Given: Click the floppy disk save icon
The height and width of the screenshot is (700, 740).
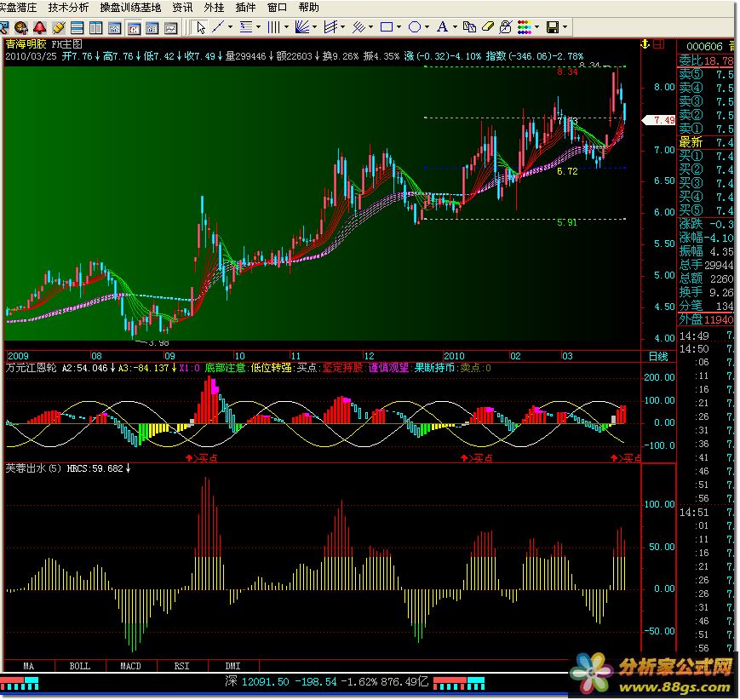Looking at the screenshot, I should [552, 27].
